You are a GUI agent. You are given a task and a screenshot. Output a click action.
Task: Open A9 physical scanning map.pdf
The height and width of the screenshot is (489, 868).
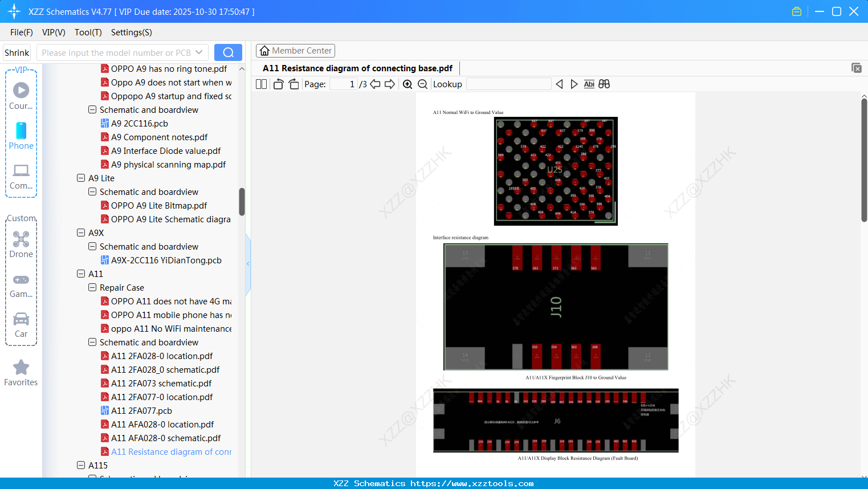[169, 164]
